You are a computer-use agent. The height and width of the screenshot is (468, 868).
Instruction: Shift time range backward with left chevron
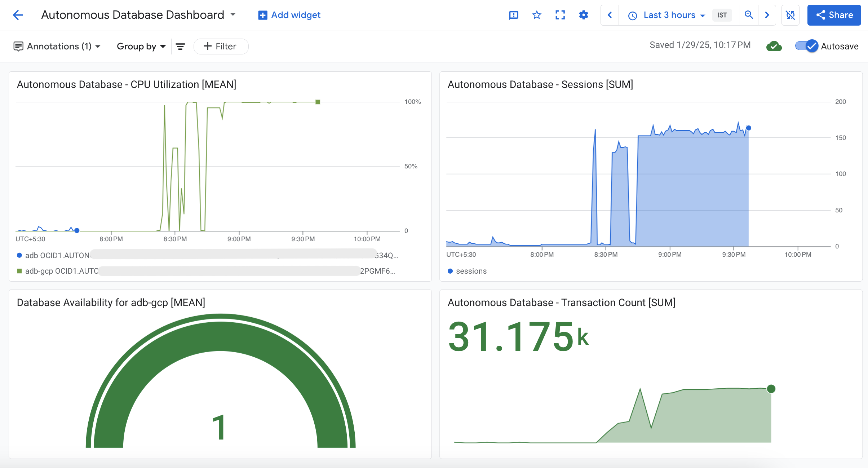tap(610, 15)
